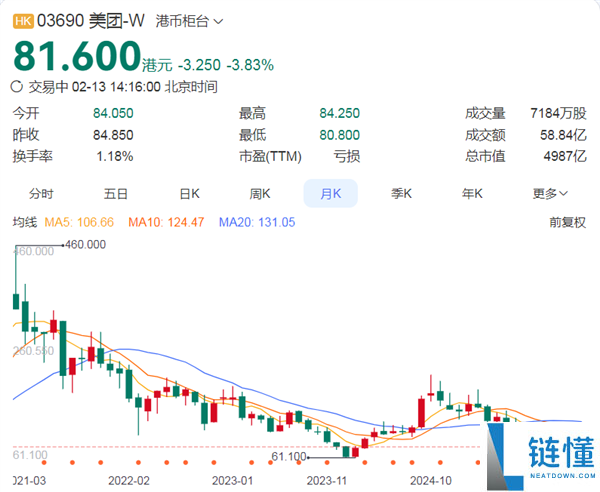The height and width of the screenshot is (492, 600).
Task: Click the HK market badge icon
Action: pyautogui.click(x=23, y=21)
